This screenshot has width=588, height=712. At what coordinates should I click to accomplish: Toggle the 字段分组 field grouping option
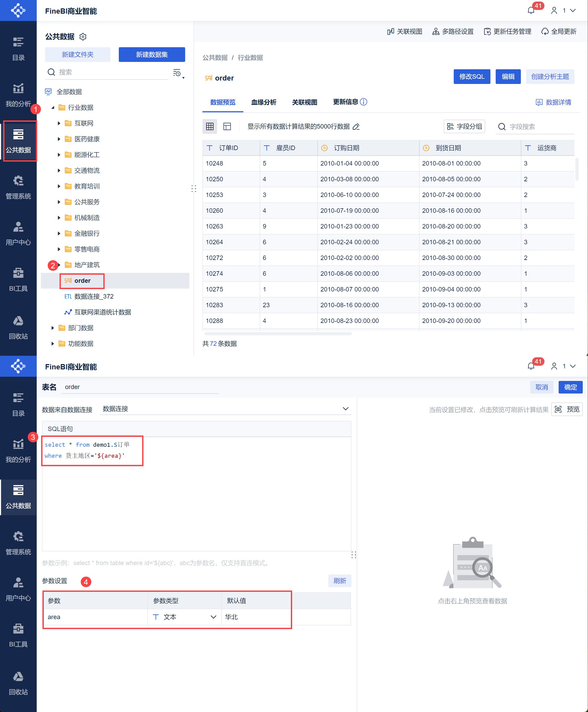464,126
